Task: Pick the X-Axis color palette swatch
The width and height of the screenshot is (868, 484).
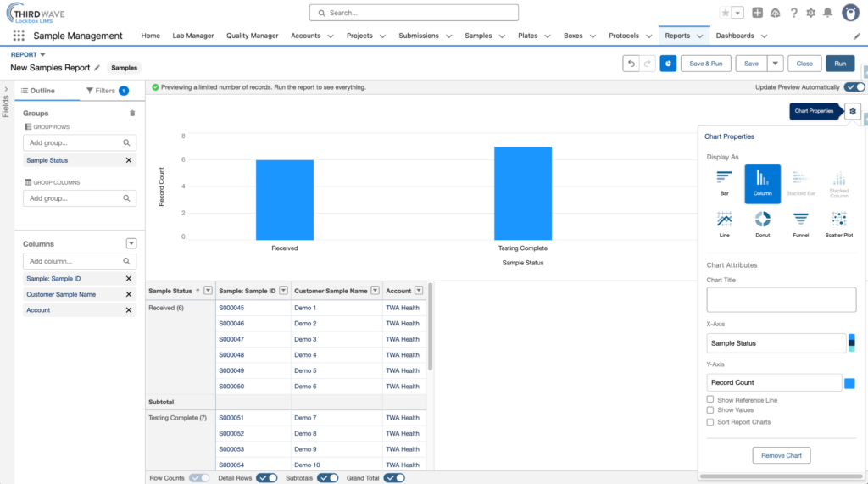Action: pyautogui.click(x=851, y=342)
